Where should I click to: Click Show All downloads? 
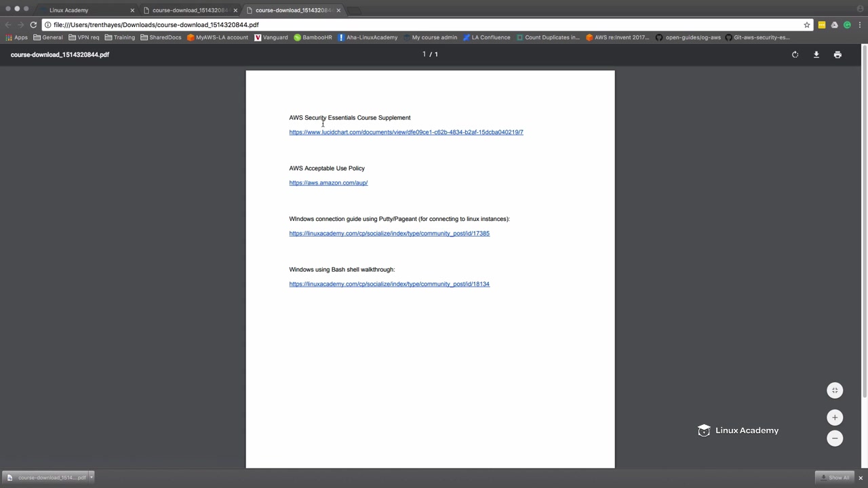pos(833,478)
